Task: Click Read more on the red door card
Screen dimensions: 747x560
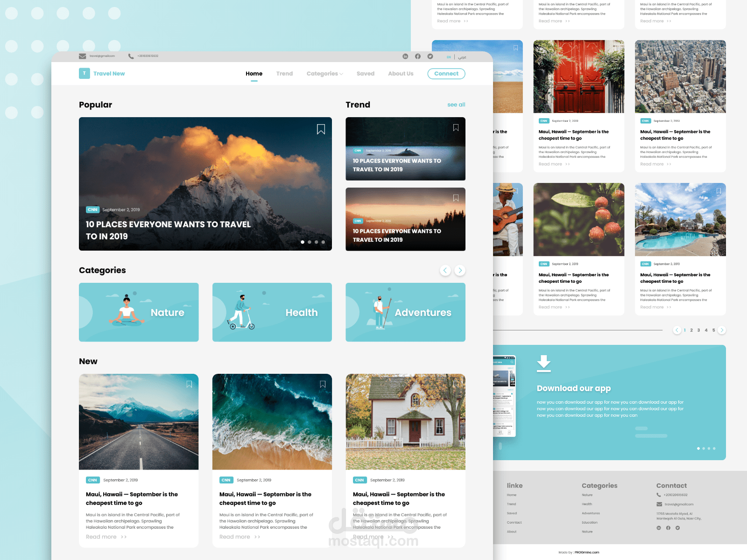Action: [554, 164]
